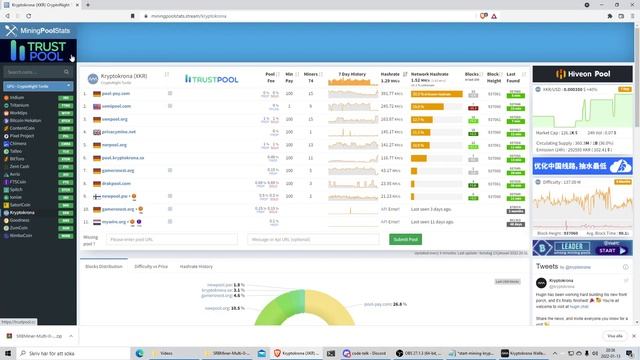Open Kryptokrona Wallet from taskbar
Image resolution: width=640 pixels, height=360 pixels.
pos(525,353)
